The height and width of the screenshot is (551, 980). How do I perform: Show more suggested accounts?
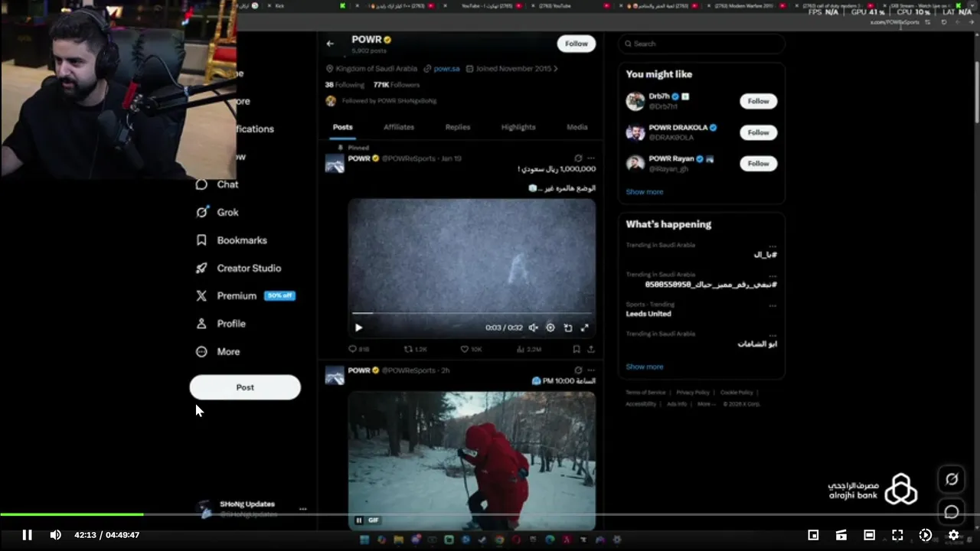pos(645,192)
